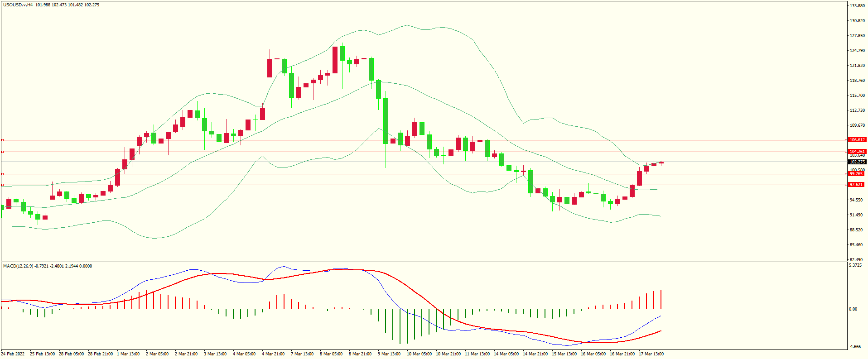868x359 pixels.
Task: Click the 8 Mar 21:00 time axis label
Action: point(360,354)
